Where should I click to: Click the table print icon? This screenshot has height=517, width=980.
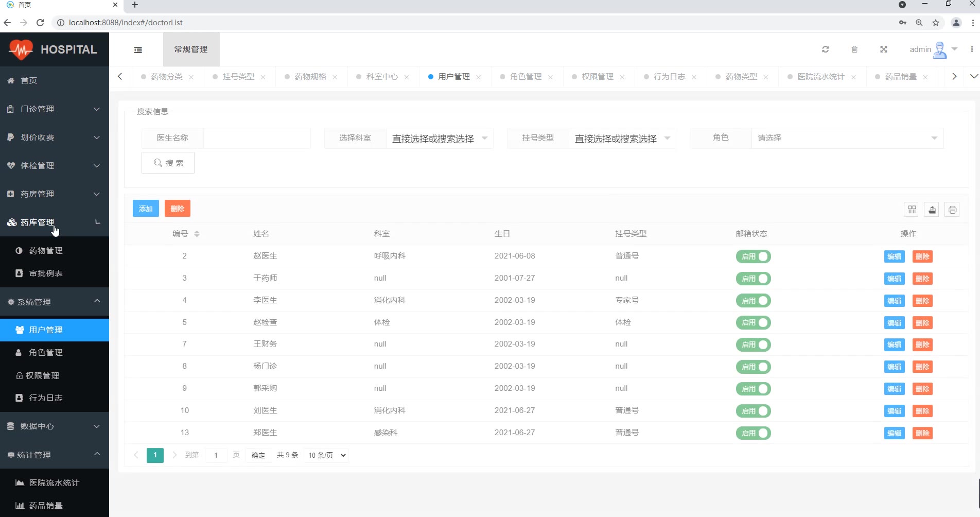(x=952, y=210)
